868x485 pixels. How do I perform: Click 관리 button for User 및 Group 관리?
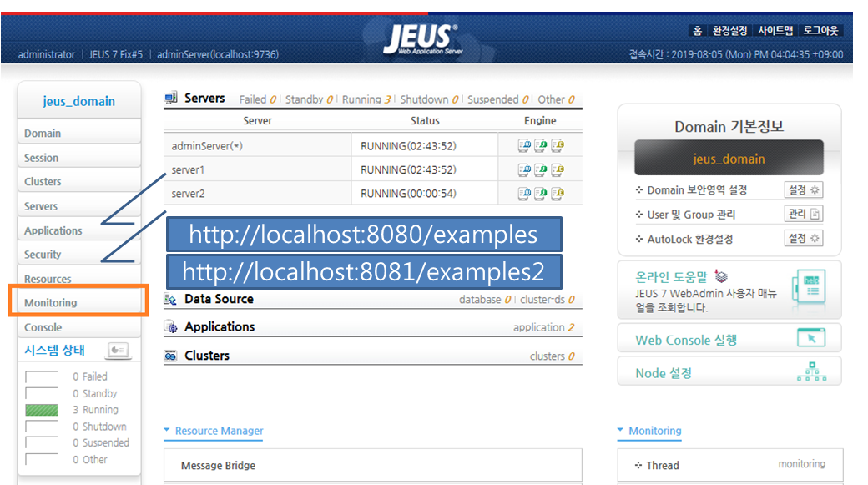803,214
